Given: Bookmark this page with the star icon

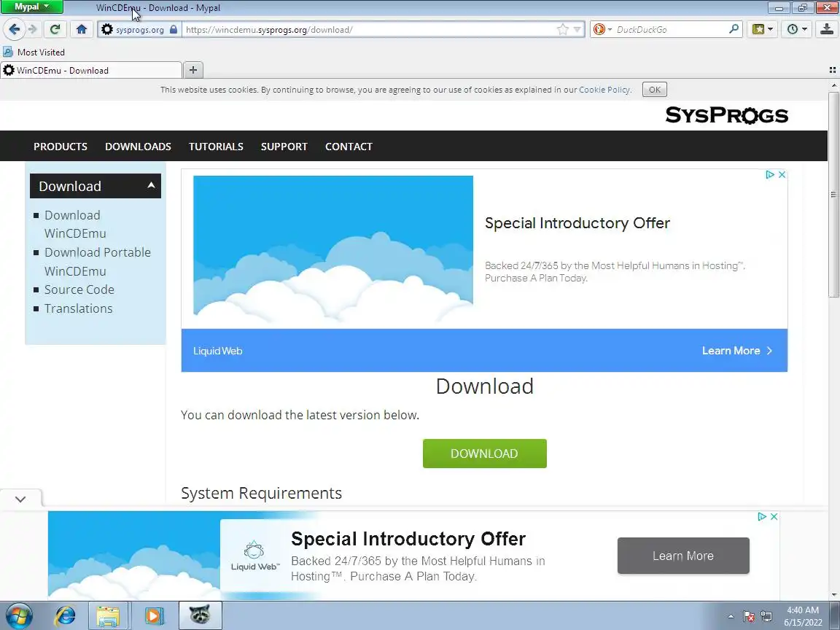Looking at the screenshot, I should pyautogui.click(x=562, y=29).
